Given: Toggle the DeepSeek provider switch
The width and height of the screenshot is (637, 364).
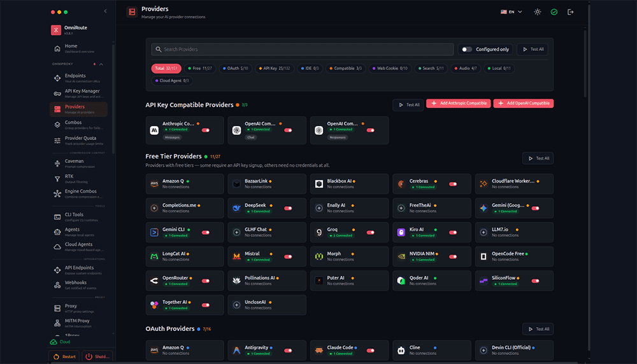Looking at the screenshot, I should [x=288, y=208].
